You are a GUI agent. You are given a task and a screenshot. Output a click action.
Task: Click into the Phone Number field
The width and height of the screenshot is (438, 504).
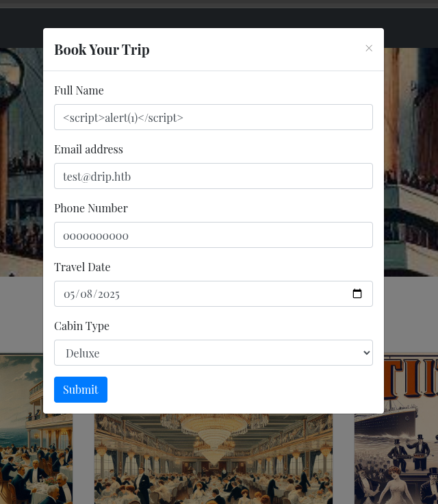click(214, 235)
